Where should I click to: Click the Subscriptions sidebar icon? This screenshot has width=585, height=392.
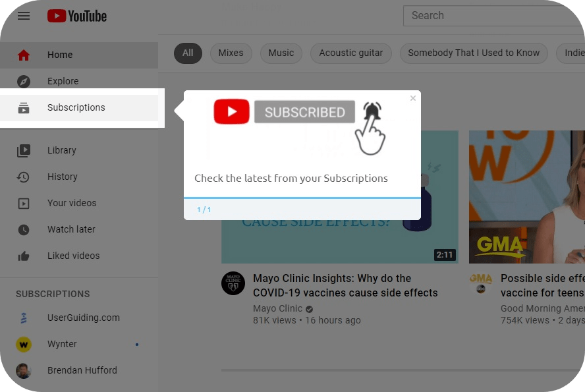(24, 108)
